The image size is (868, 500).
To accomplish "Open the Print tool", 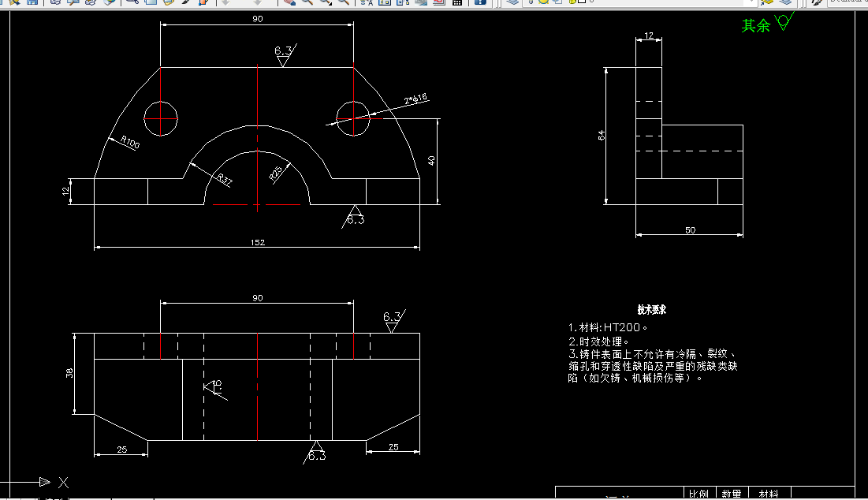I will coord(51,4).
